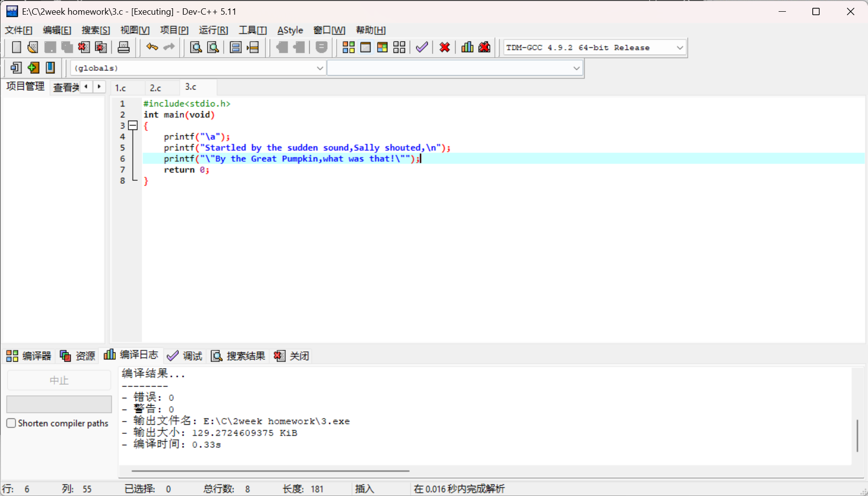Viewport: 868px width, 496px height.
Task: Click the Compile and Run icon
Action: [382, 47]
